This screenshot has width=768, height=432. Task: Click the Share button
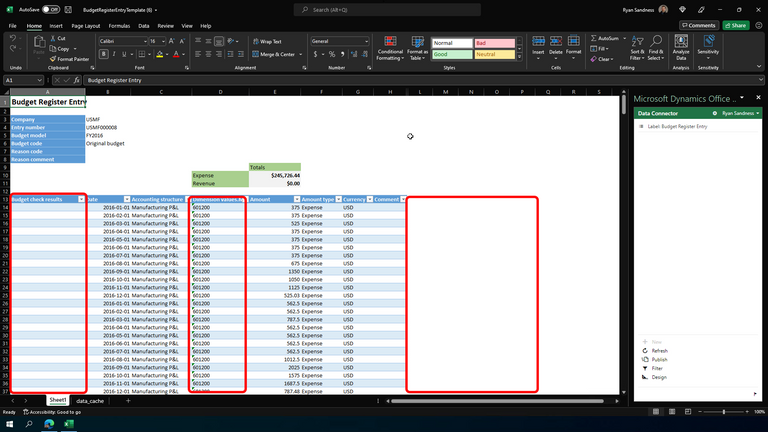click(x=736, y=25)
